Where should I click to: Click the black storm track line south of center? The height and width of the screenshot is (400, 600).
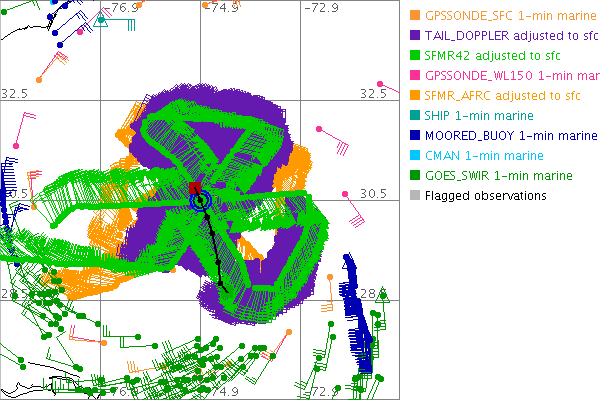214,248
